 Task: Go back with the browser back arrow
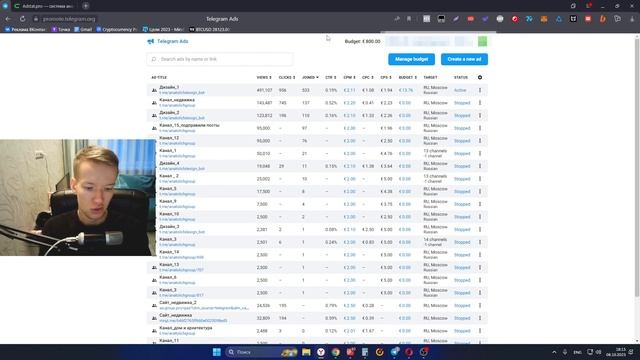click(8, 19)
